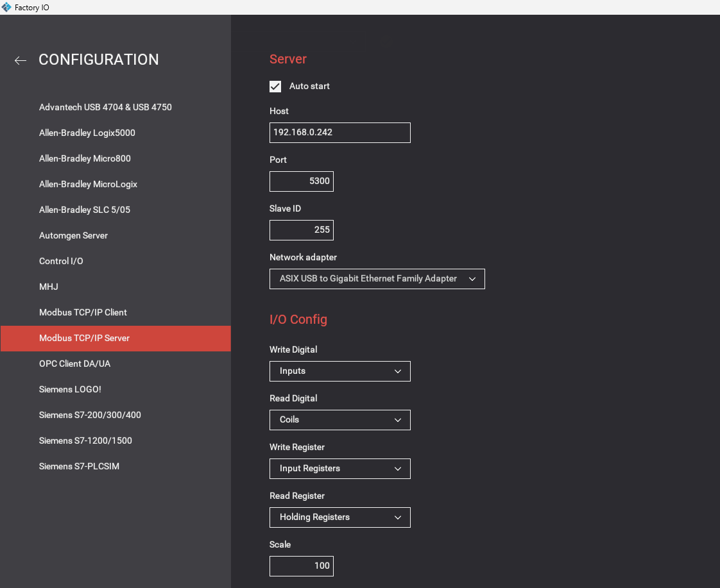Click the Auto start label text
This screenshot has width=720, height=588.
(x=309, y=86)
